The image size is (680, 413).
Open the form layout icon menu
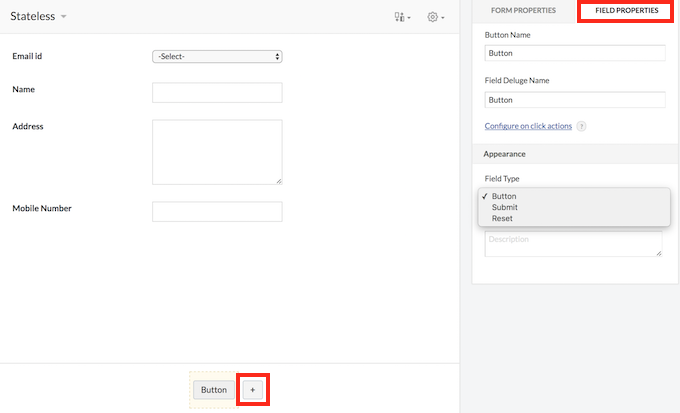pos(402,17)
